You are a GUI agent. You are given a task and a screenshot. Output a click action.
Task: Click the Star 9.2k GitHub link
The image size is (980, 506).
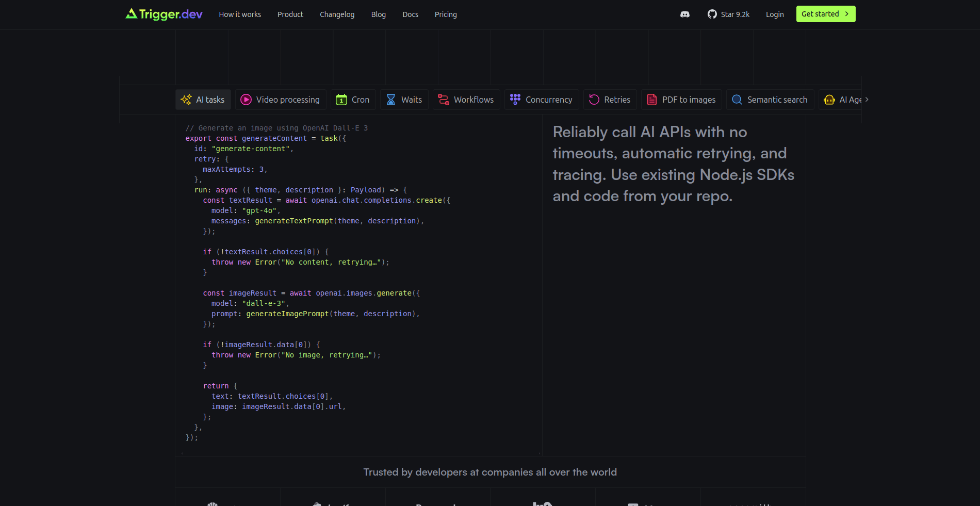click(729, 14)
